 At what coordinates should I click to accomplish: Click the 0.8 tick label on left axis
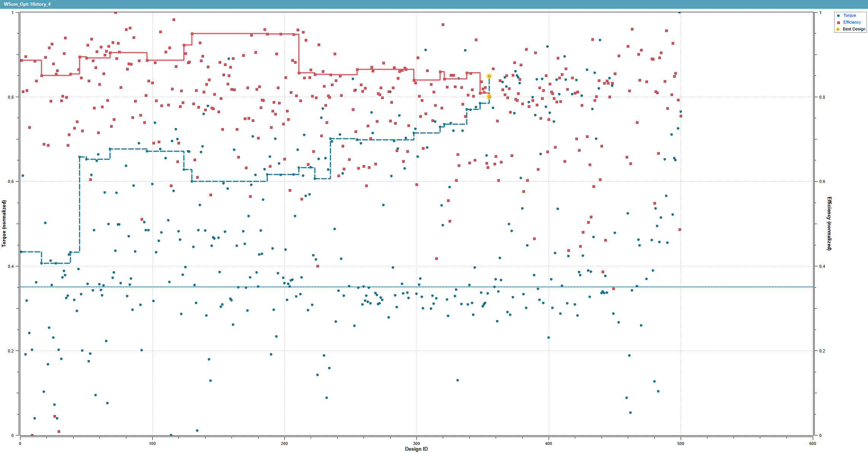point(11,97)
